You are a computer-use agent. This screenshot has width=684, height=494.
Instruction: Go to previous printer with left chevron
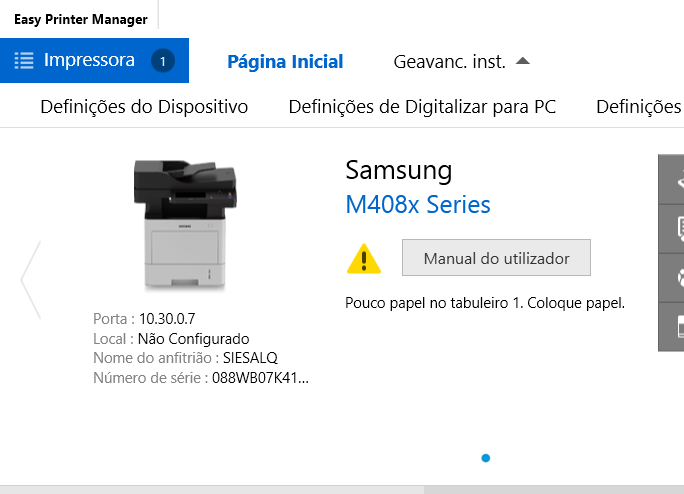click(31, 280)
